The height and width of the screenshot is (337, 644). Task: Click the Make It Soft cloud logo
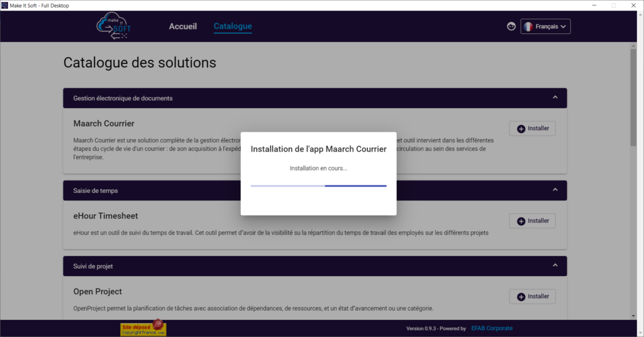pyautogui.click(x=114, y=26)
